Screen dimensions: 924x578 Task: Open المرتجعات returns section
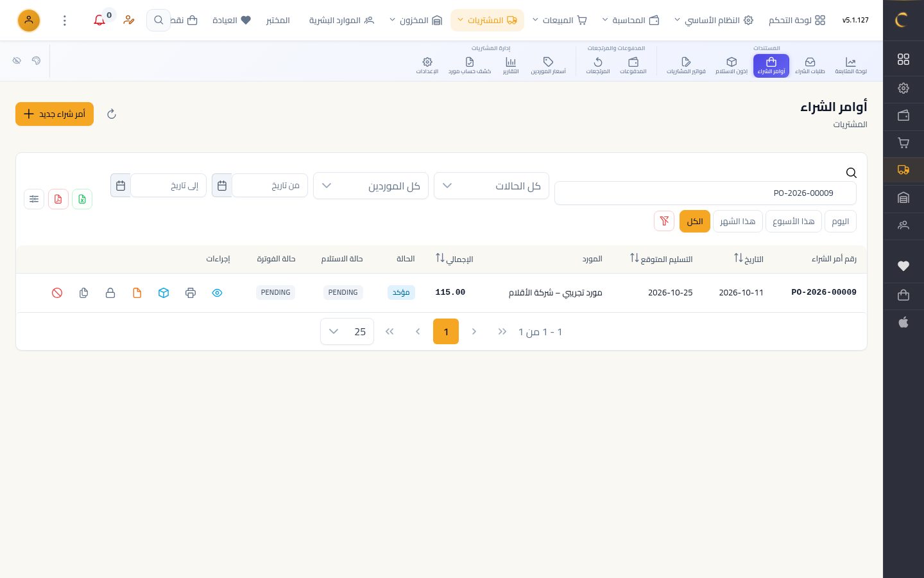[x=598, y=66]
